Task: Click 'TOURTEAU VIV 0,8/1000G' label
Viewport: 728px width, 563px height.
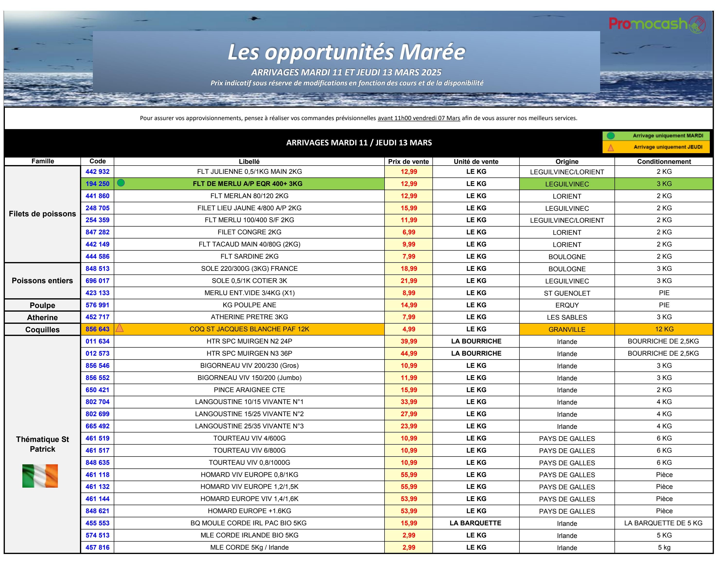Action: (x=249, y=462)
